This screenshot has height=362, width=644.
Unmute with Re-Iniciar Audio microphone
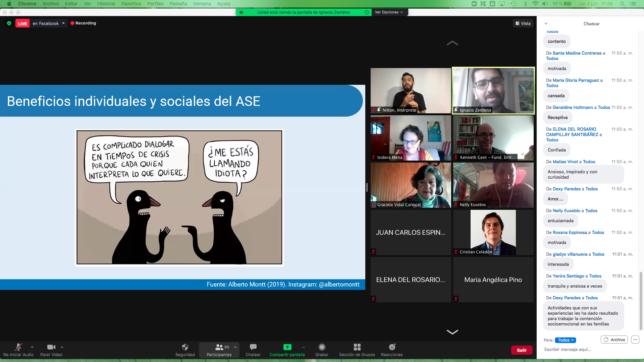pyautogui.click(x=18, y=347)
